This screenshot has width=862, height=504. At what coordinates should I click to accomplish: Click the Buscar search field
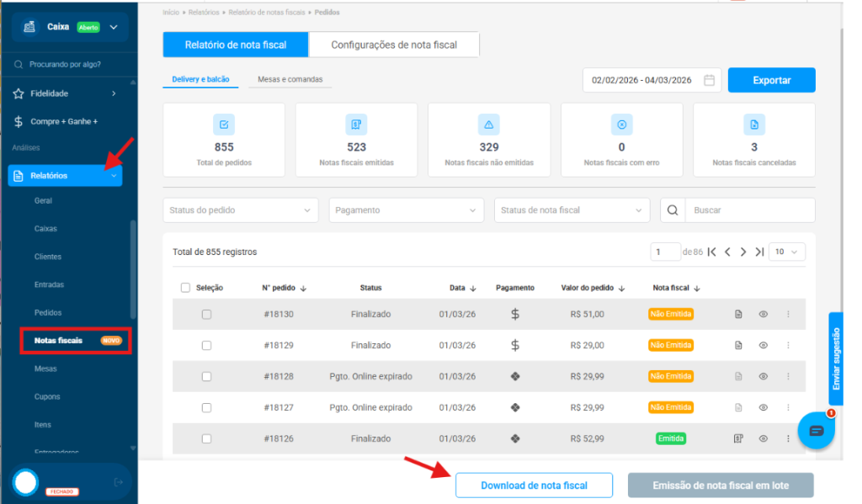point(749,210)
